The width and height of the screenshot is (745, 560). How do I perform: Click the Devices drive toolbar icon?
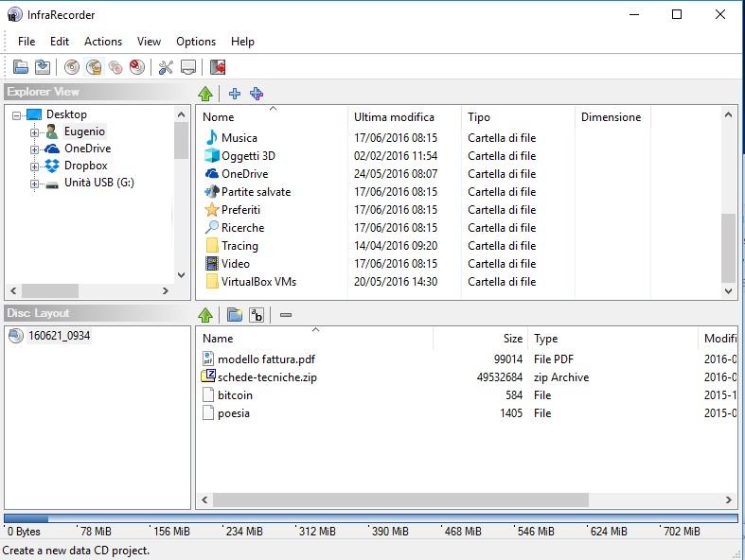(x=188, y=67)
